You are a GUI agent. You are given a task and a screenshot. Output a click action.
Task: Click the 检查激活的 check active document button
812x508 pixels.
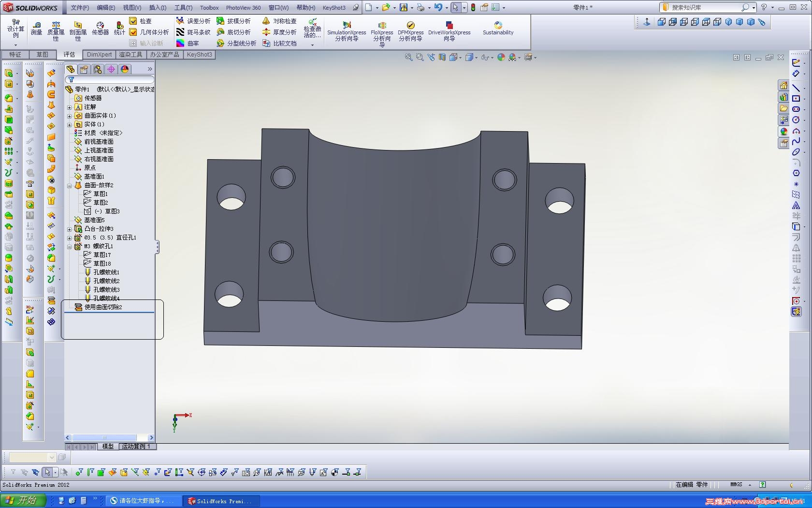(x=312, y=32)
